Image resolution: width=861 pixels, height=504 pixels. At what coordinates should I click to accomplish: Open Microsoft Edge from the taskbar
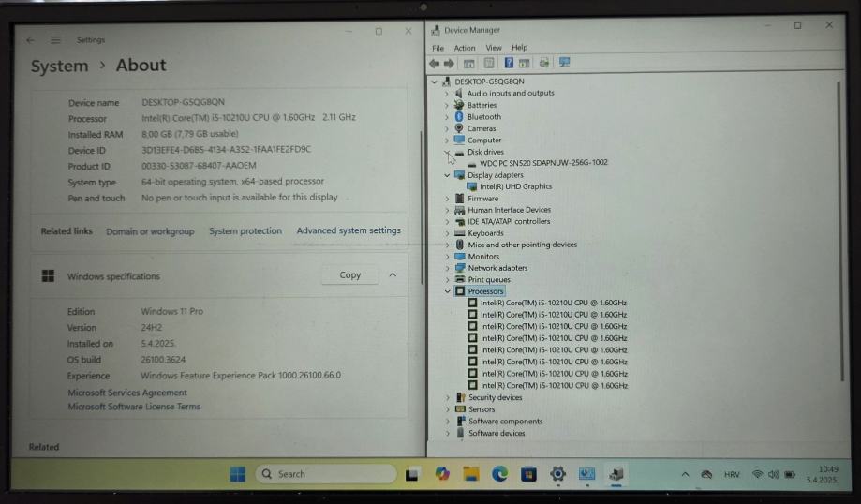click(499, 474)
